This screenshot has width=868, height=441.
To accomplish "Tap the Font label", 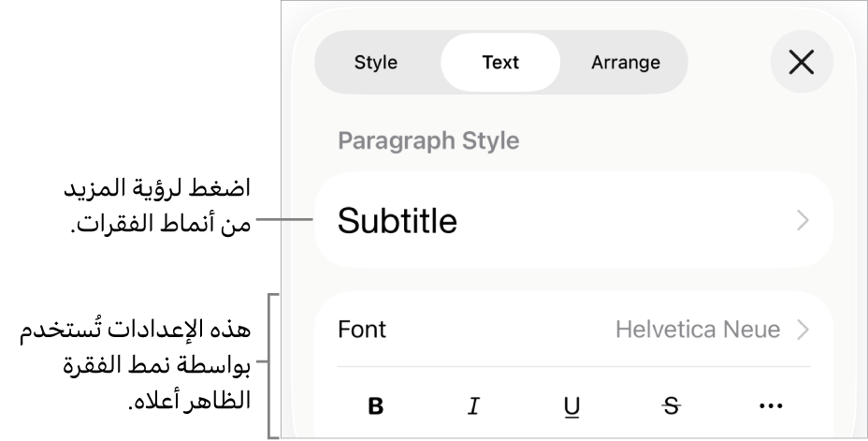I will point(362,330).
